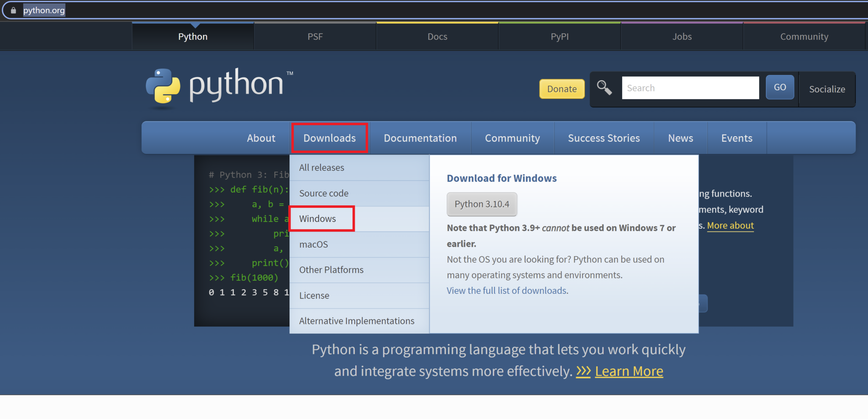This screenshot has height=419, width=868.
Task: Download Python 3.10.4
Action: 482,204
